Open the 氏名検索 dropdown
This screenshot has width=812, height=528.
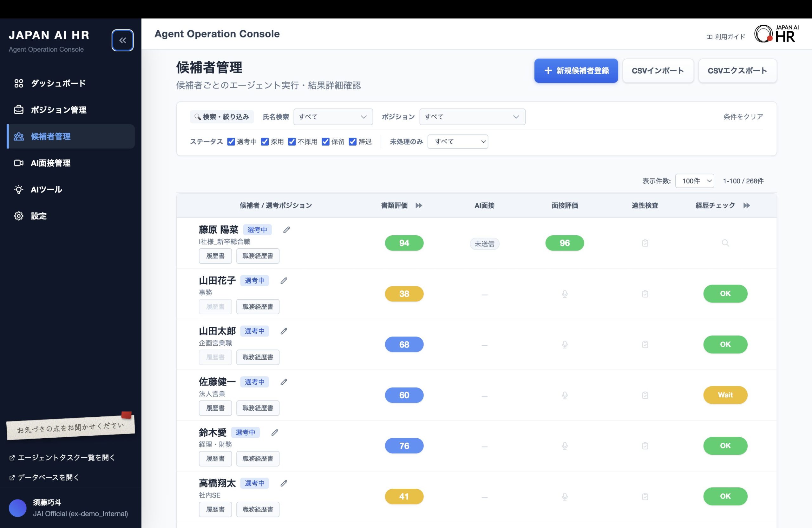333,117
